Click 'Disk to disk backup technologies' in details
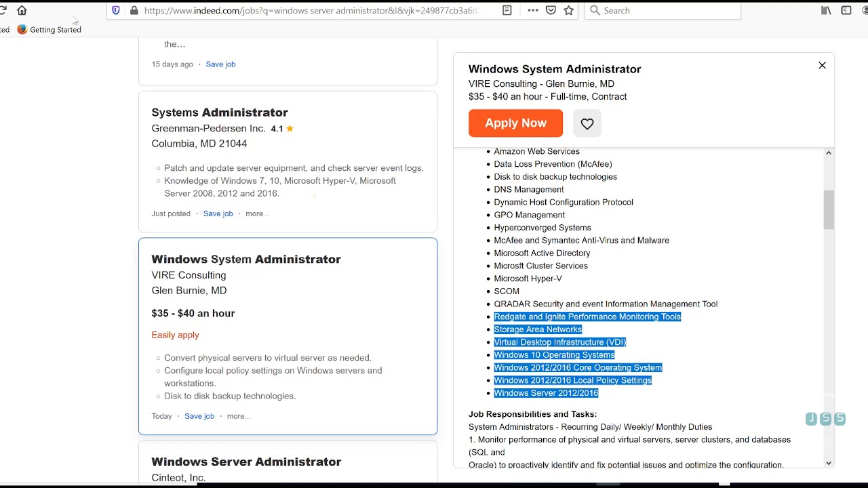 click(x=555, y=177)
